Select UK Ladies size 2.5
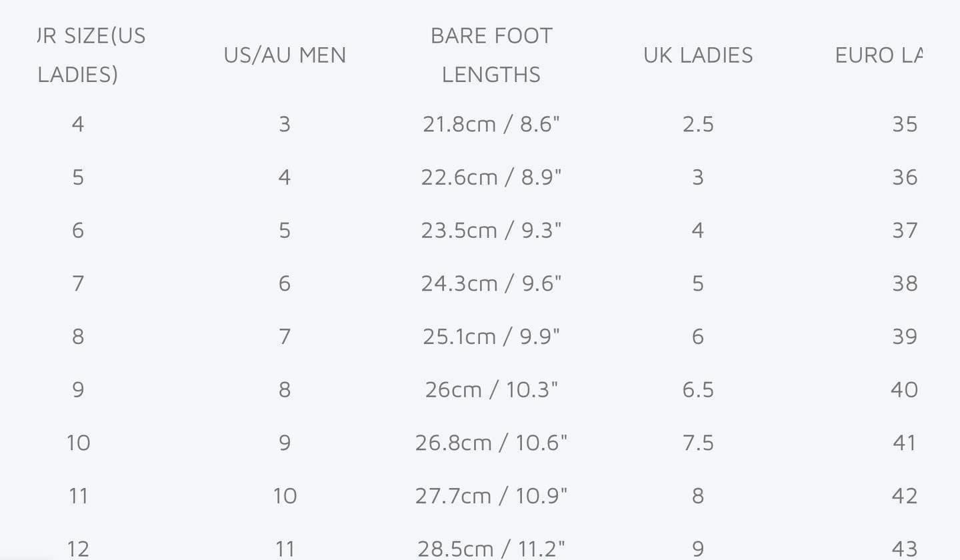The height and width of the screenshot is (560, 960). (698, 124)
